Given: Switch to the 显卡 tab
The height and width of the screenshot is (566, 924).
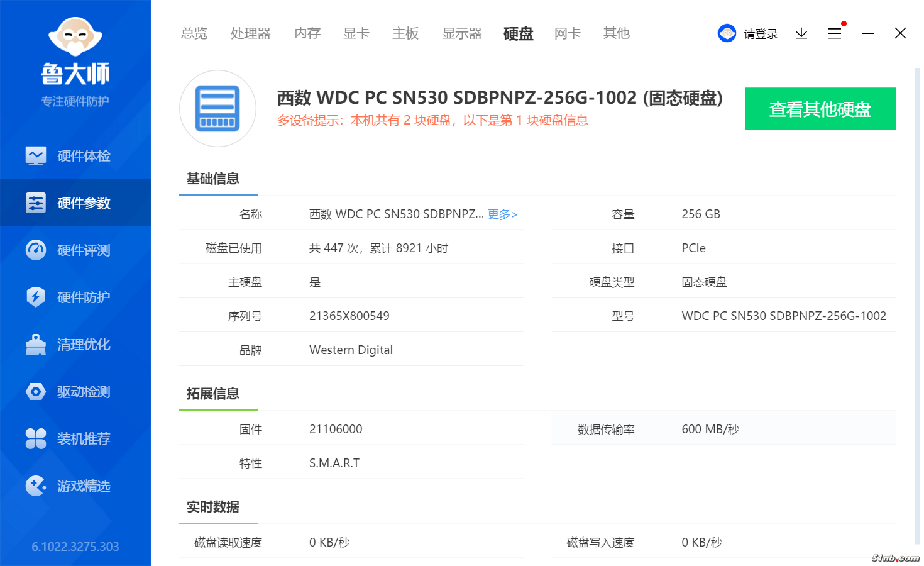Looking at the screenshot, I should click(356, 33).
